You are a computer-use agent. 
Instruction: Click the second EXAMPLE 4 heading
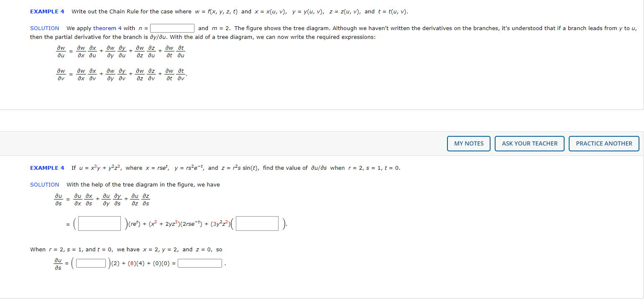point(46,168)
